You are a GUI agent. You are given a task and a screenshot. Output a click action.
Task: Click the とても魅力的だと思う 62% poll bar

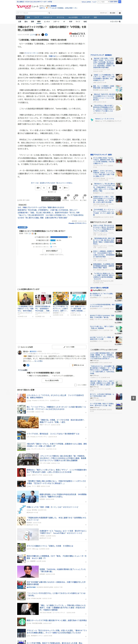59,237
